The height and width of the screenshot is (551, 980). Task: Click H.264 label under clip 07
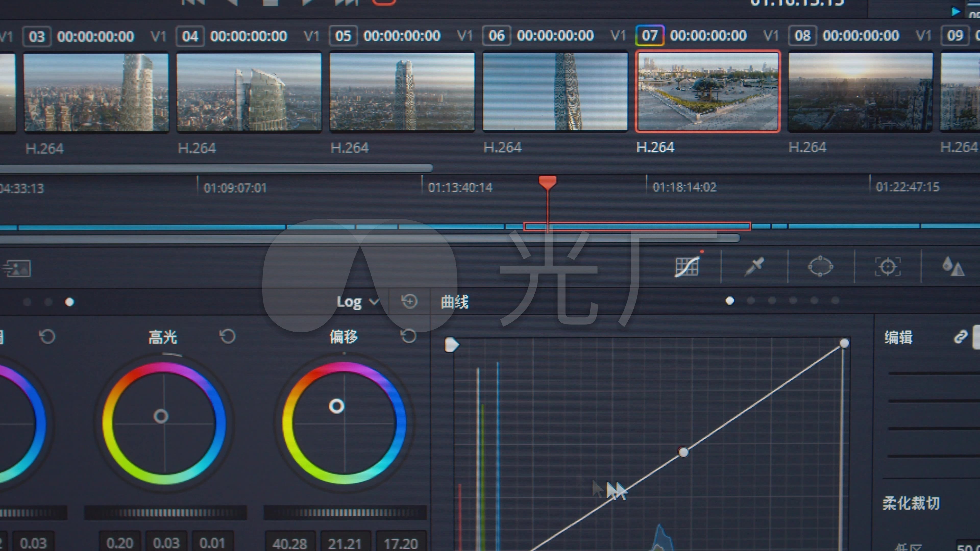pos(655,147)
